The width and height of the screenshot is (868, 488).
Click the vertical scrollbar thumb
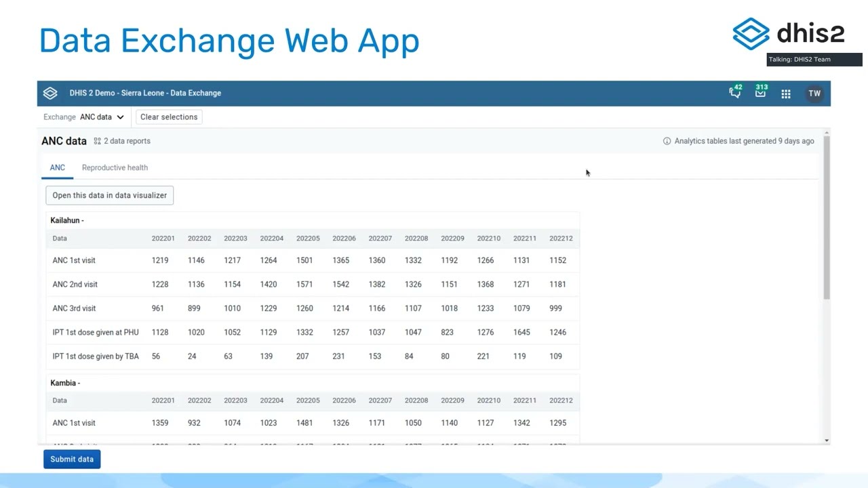(827, 217)
